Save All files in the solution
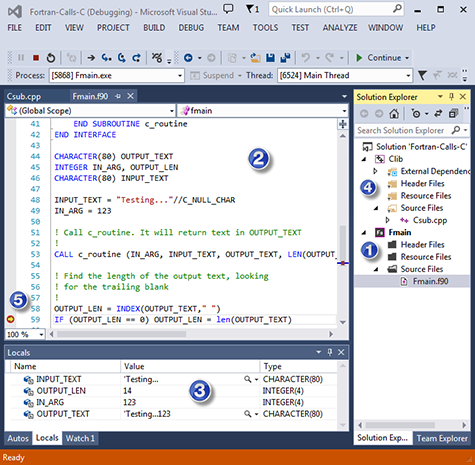Viewport: 475px width, 465px height. 285,58
